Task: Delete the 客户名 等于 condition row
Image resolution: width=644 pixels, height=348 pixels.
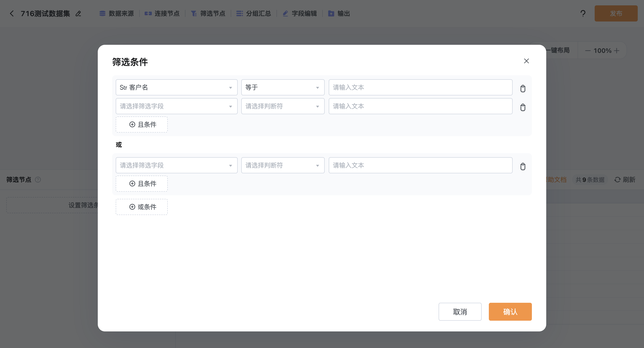Action: click(523, 88)
